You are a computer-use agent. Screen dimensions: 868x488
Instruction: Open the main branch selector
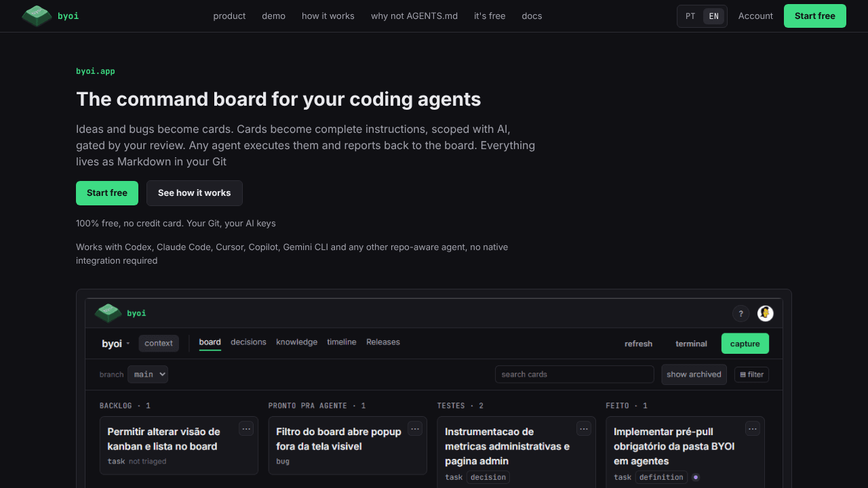coord(148,374)
